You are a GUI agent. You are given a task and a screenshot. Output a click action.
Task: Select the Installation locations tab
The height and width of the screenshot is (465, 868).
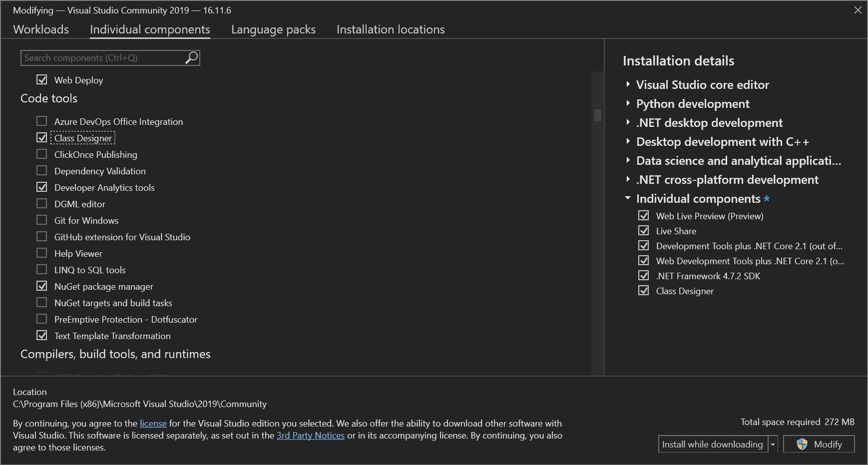point(390,29)
